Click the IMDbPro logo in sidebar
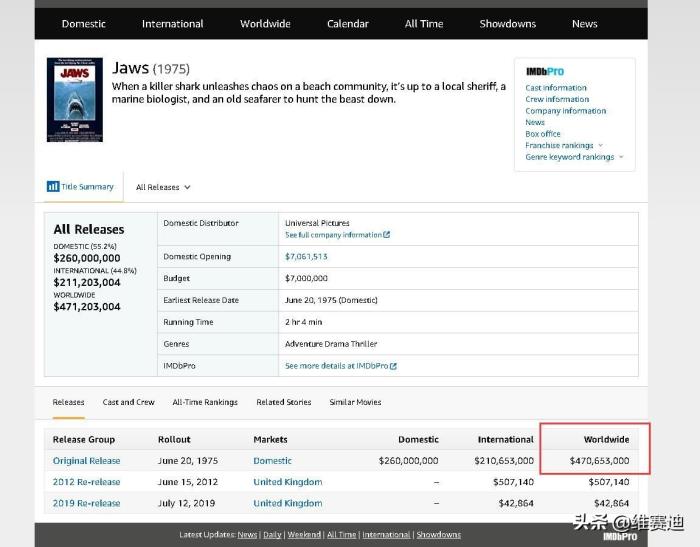700x547 pixels. tap(545, 72)
